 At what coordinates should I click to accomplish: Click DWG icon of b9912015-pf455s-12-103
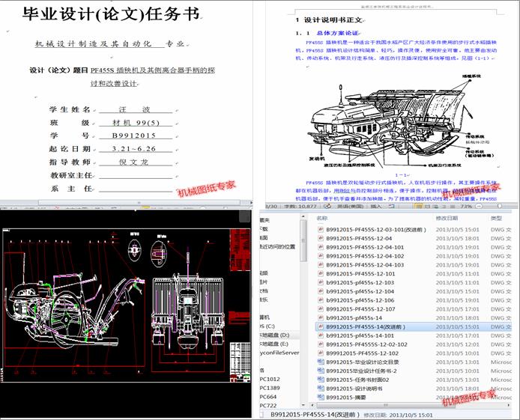tap(321, 282)
